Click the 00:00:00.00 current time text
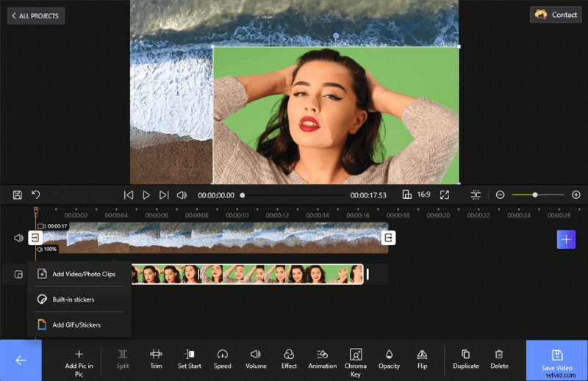The width and height of the screenshot is (588, 381). pos(216,195)
